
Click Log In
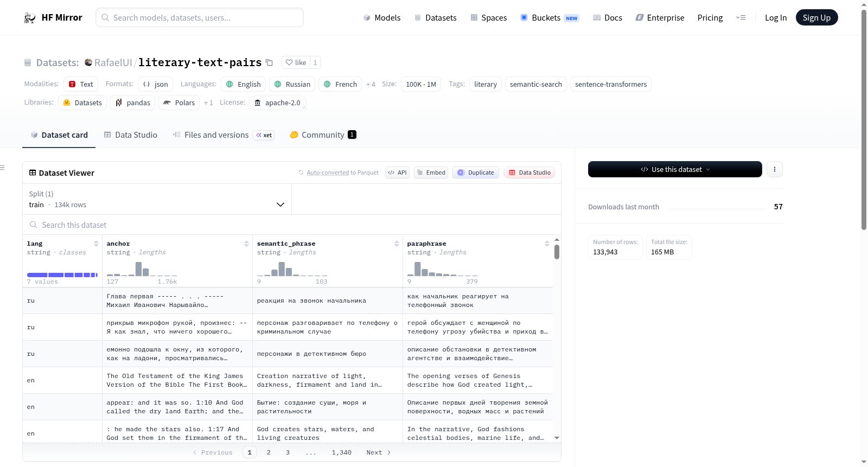pos(776,18)
